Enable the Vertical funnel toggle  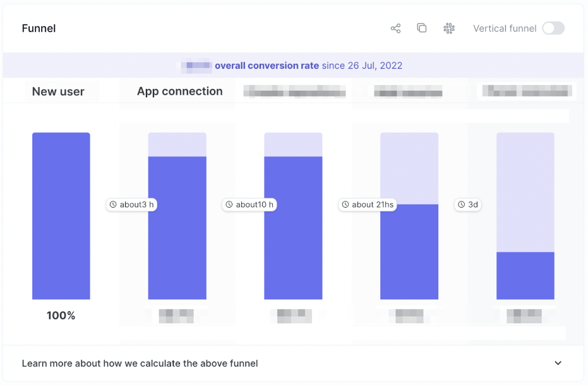pos(553,28)
